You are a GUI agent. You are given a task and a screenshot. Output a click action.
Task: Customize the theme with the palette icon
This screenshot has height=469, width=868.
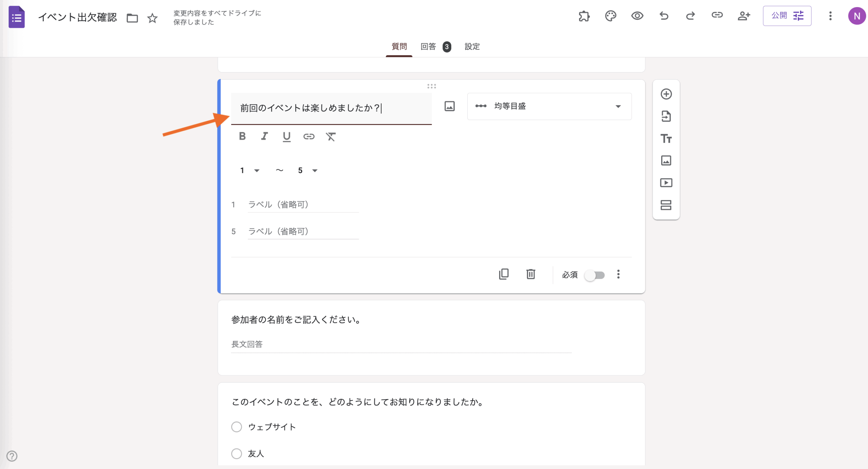click(611, 16)
